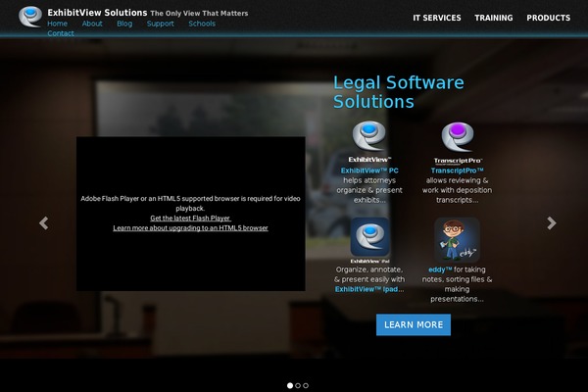Click the black video player placeholder

(190, 214)
